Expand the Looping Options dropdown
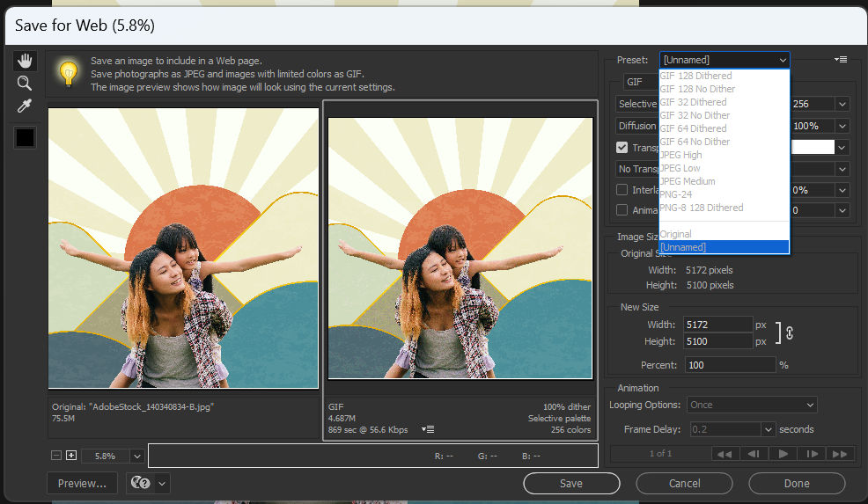 tap(752, 405)
